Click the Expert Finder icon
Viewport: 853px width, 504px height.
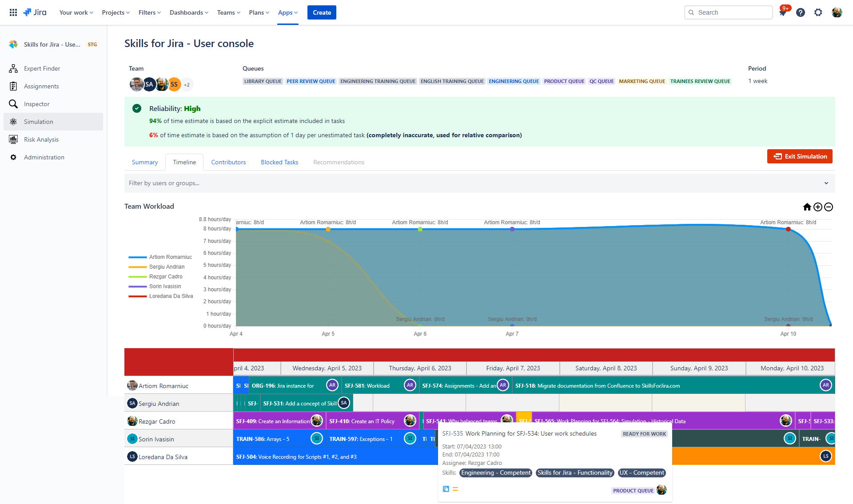pyautogui.click(x=13, y=68)
